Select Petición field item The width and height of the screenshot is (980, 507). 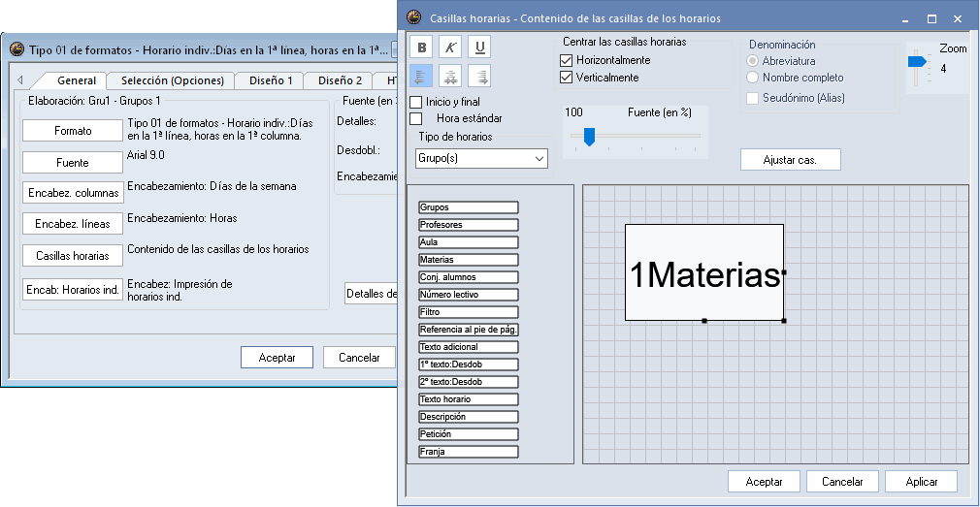click(x=469, y=434)
